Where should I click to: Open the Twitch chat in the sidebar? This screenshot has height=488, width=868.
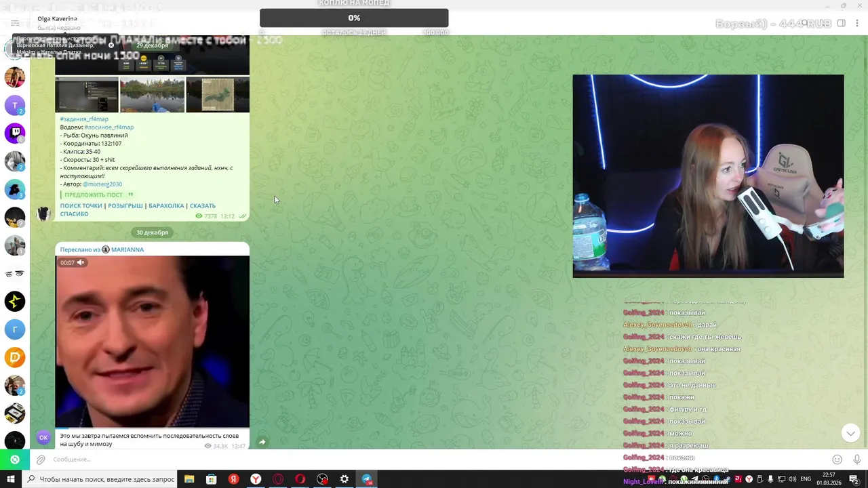pyautogui.click(x=15, y=133)
